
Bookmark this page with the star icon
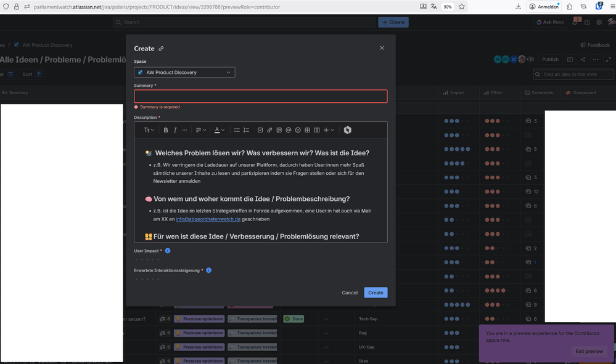pyautogui.click(x=462, y=7)
